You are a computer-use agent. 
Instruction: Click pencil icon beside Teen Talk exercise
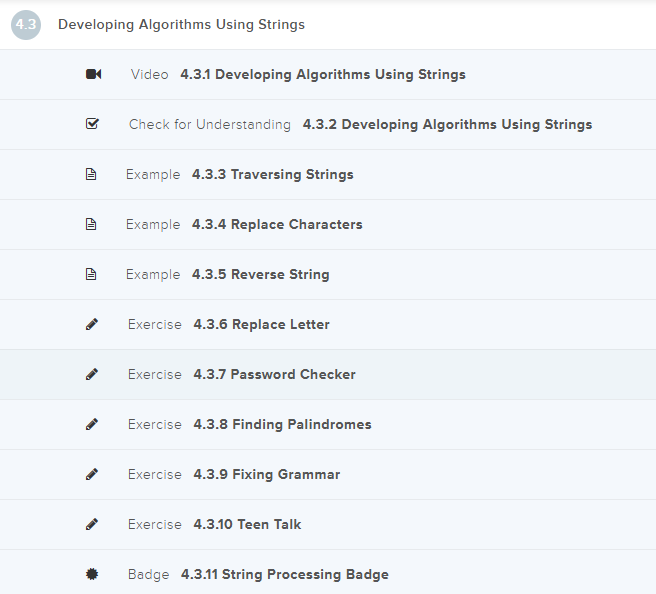[92, 524]
